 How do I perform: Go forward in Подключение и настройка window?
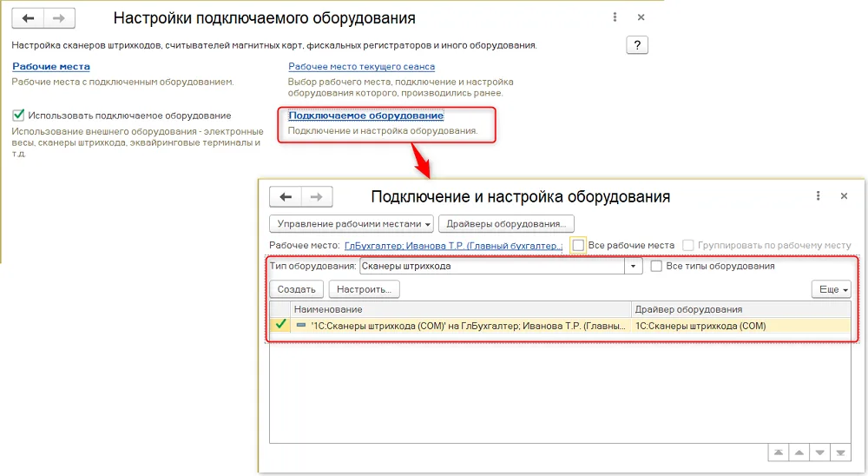point(317,196)
